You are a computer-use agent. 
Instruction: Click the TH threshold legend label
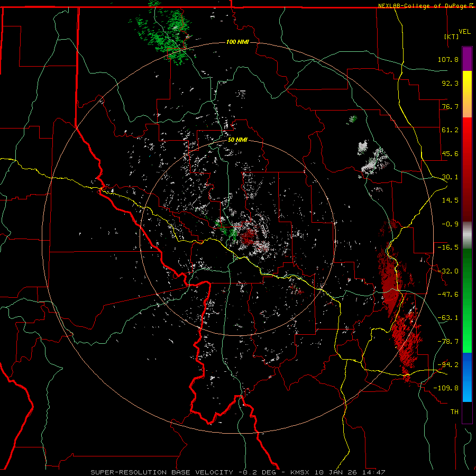point(454,412)
